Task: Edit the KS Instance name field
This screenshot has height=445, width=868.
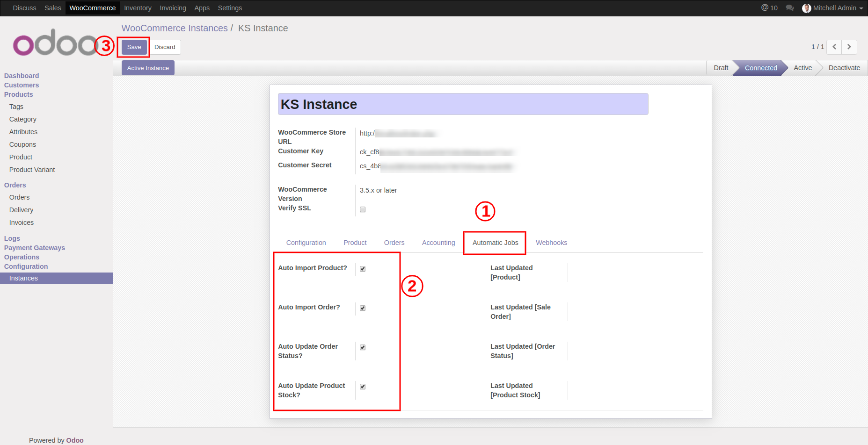Action: point(463,104)
